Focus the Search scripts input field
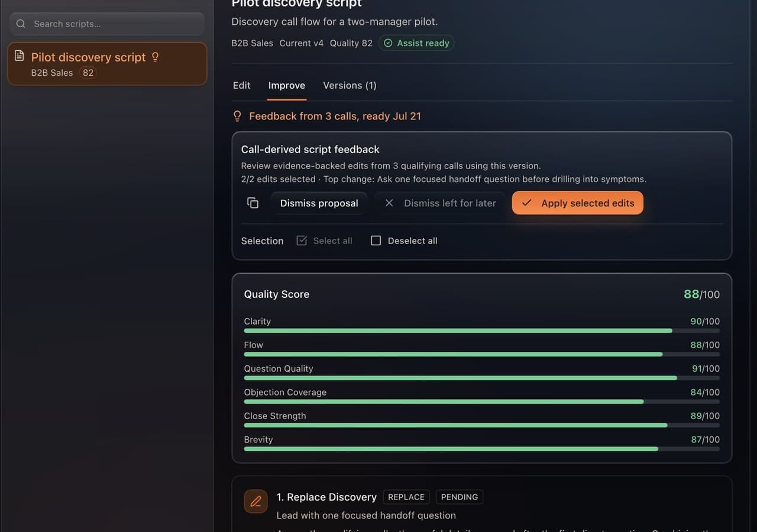 click(x=107, y=24)
